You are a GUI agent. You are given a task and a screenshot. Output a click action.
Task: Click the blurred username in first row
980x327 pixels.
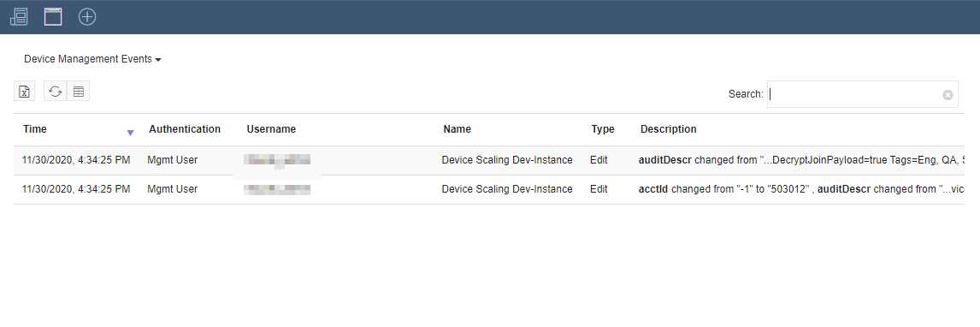[277, 161]
